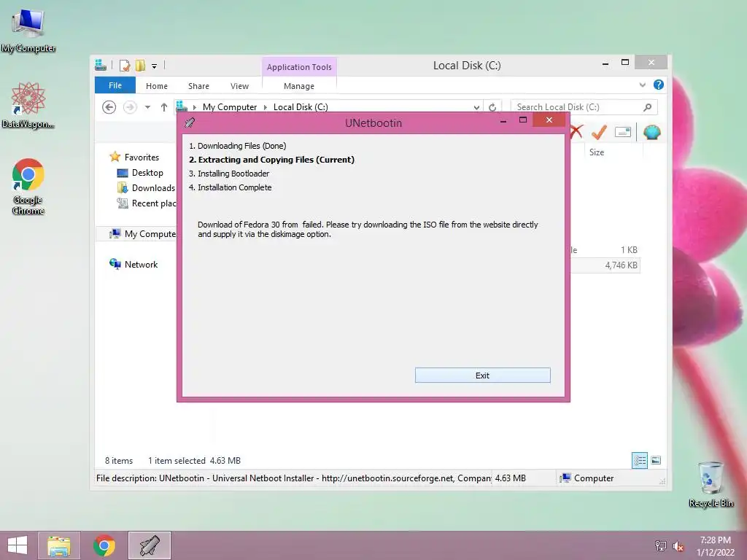The width and height of the screenshot is (747, 560).
Task: Open the DataWagon desktop shortcut
Action: coord(28,105)
